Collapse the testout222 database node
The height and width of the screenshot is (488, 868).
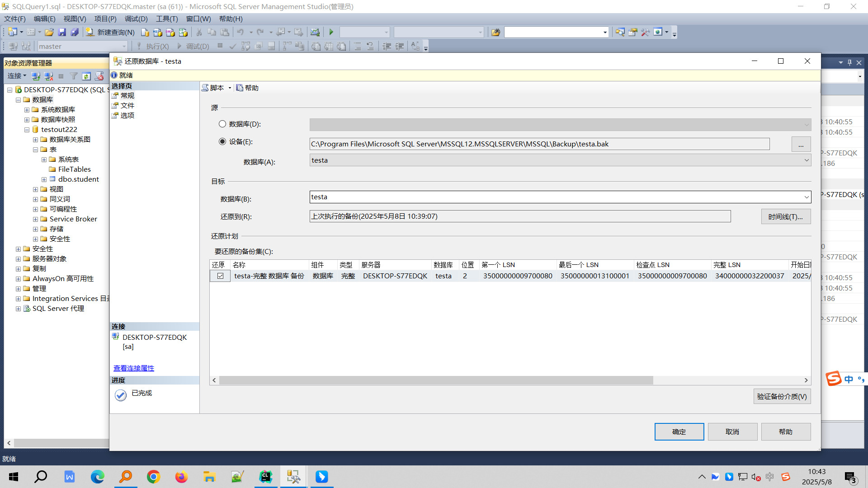pos(27,129)
